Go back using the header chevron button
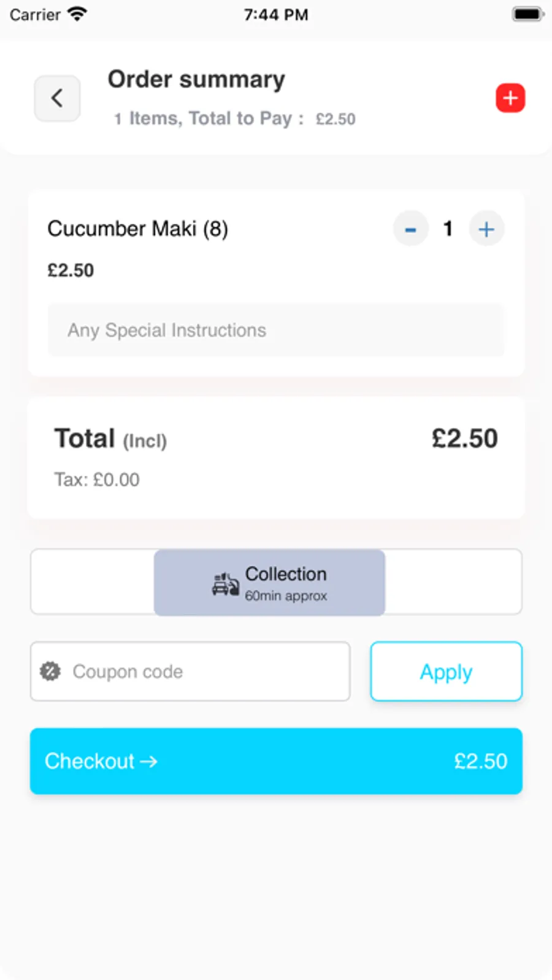 57,98
